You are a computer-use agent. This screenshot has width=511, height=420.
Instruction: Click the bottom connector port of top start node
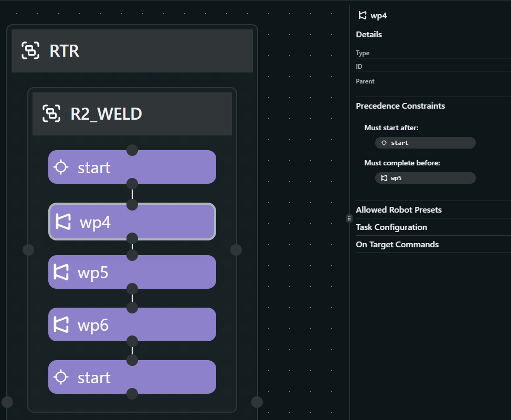(132, 184)
